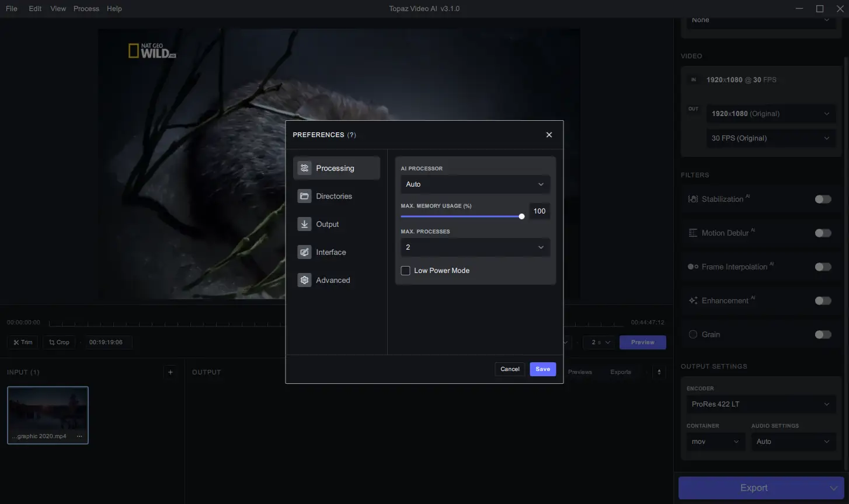The height and width of the screenshot is (504, 849).
Task: Switch to the Exports output tab
Action: tap(621, 372)
